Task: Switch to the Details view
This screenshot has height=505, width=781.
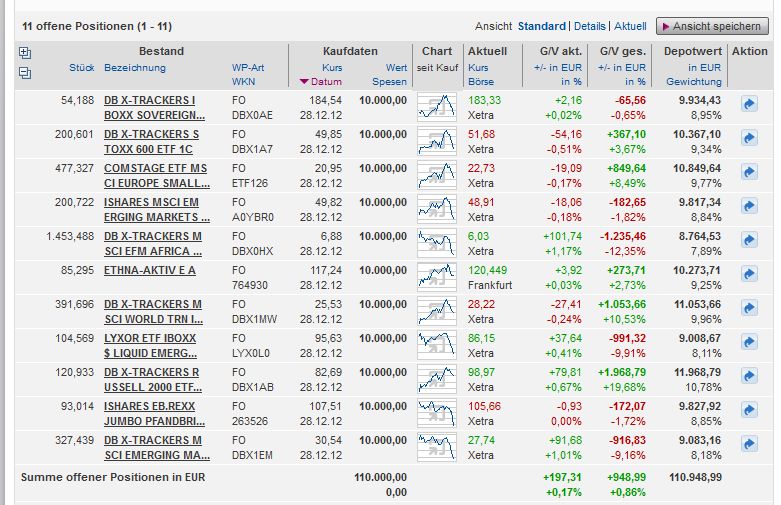Action: tap(589, 26)
